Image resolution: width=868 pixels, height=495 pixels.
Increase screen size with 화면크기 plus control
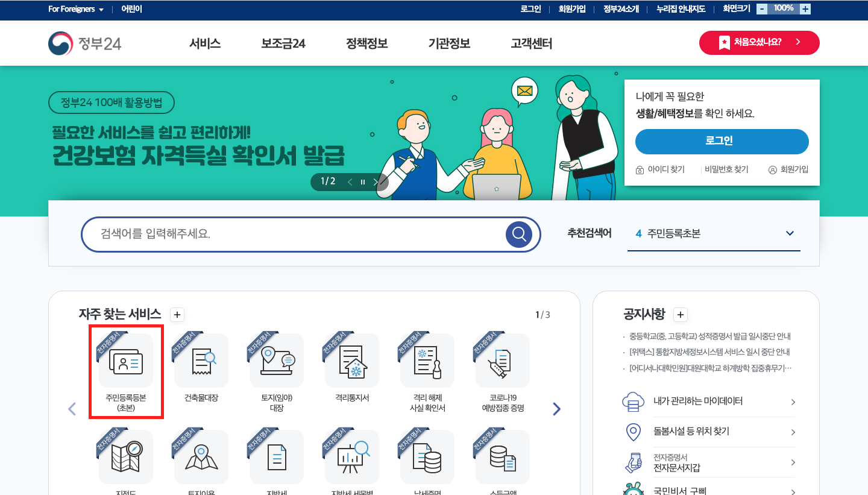pos(805,8)
